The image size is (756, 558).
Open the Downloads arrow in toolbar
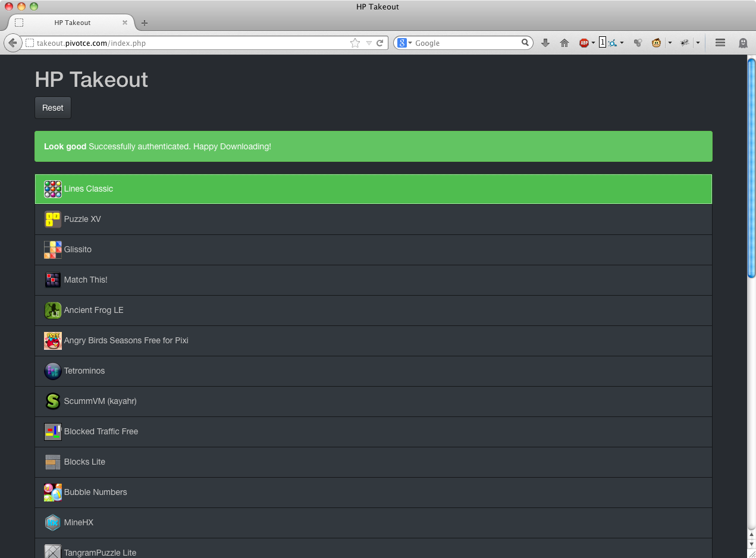[545, 43]
